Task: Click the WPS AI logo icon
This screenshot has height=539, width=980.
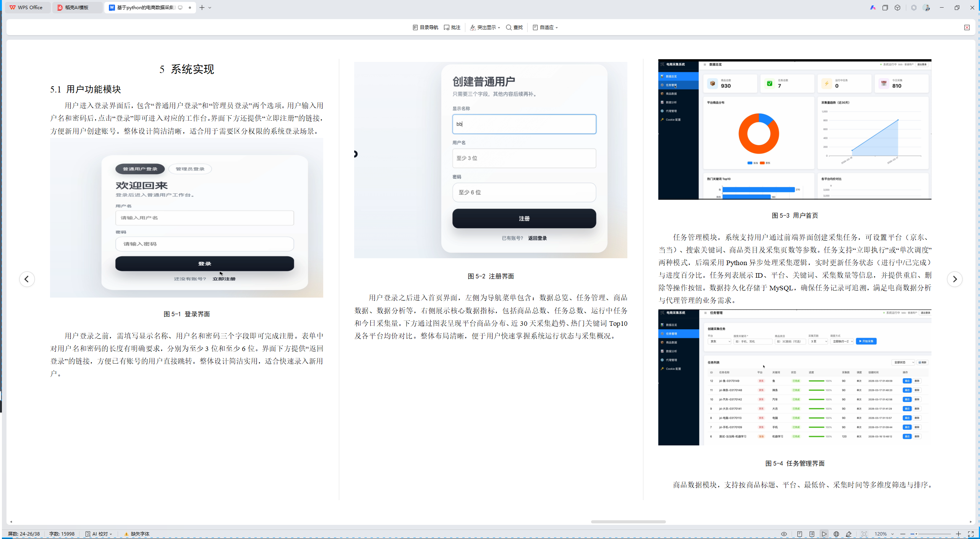Action: click(873, 7)
